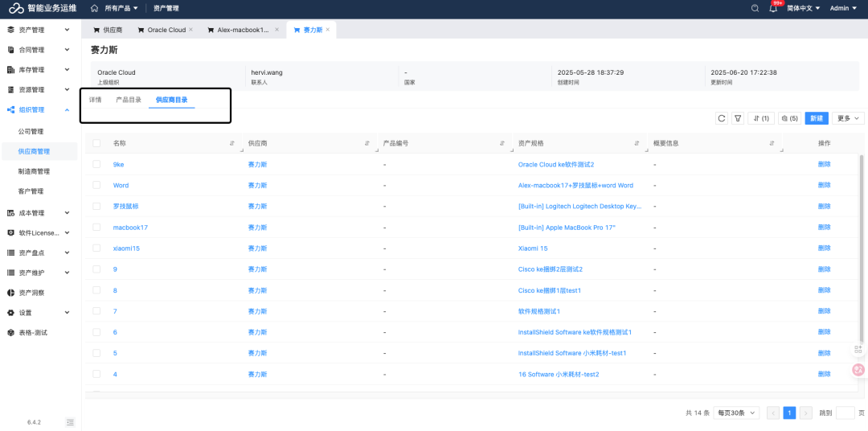Open the notification bell with 99+ badge
This screenshot has width=868, height=431.
[773, 8]
